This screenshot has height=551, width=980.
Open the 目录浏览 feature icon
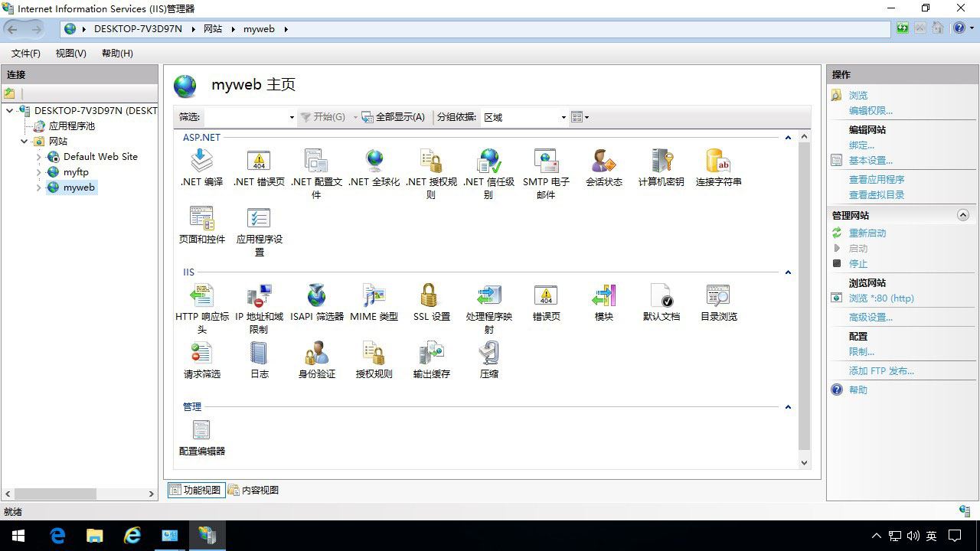tap(718, 295)
